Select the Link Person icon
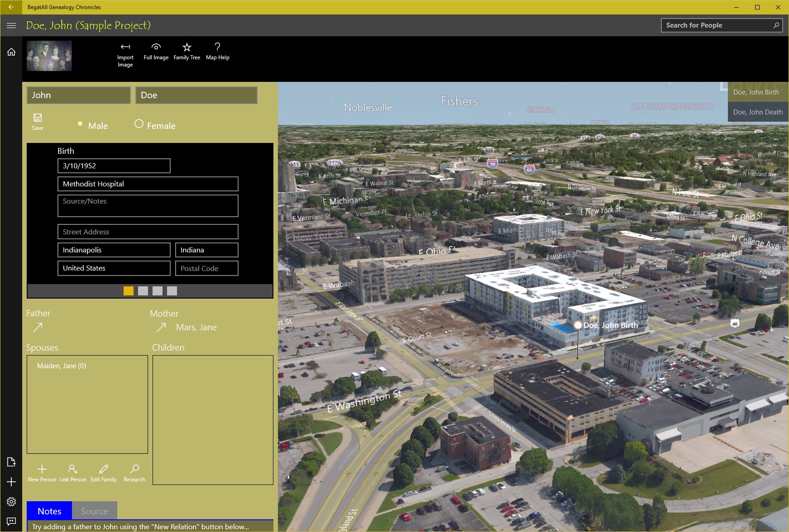This screenshot has width=789, height=532. pyautogui.click(x=72, y=472)
